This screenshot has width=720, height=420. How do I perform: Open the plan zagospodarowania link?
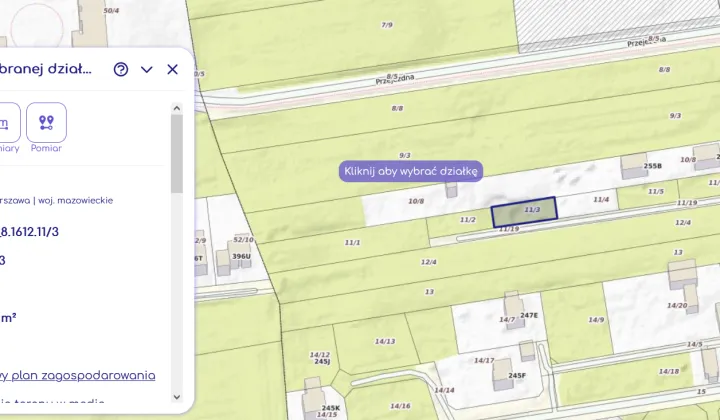point(77,375)
